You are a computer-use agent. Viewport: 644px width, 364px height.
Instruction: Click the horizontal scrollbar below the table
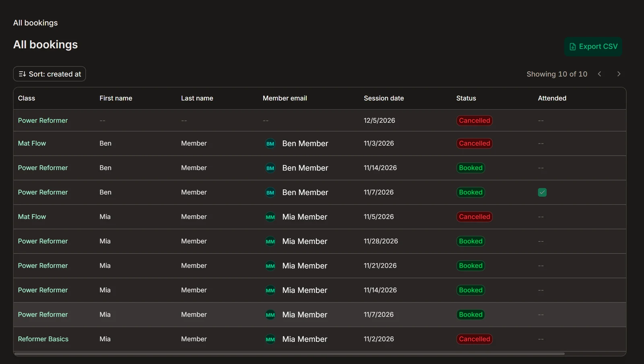pos(289,354)
